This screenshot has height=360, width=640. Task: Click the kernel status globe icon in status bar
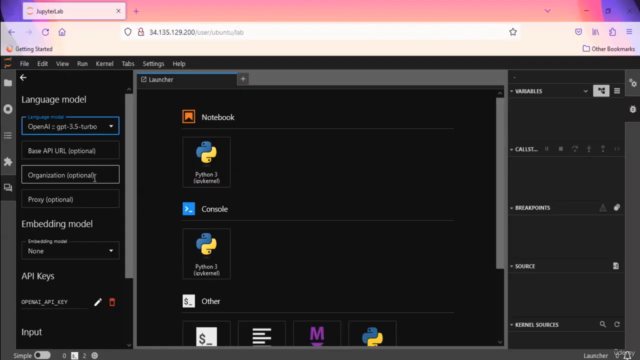[x=95, y=356]
